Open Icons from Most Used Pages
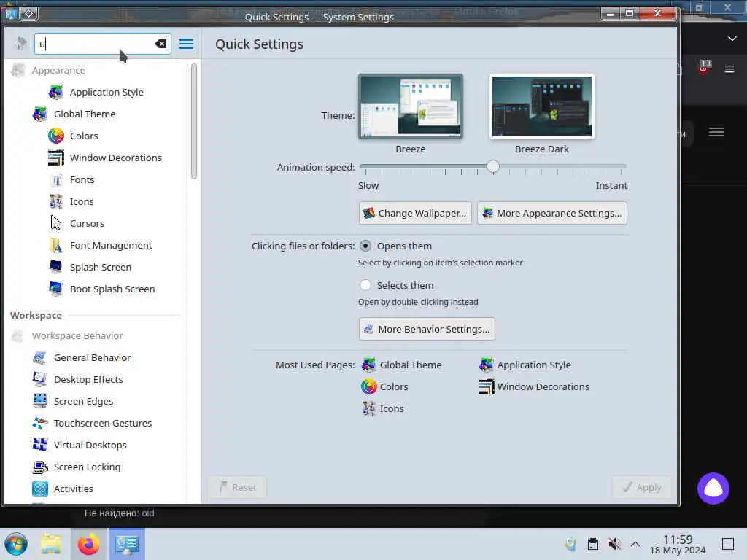The width and height of the screenshot is (747, 560). [382, 408]
